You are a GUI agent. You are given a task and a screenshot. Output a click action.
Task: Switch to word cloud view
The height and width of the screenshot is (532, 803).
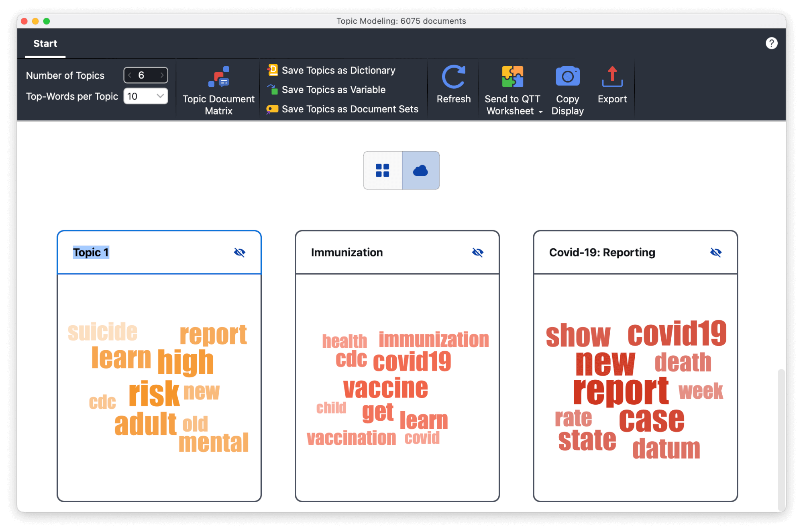point(420,170)
